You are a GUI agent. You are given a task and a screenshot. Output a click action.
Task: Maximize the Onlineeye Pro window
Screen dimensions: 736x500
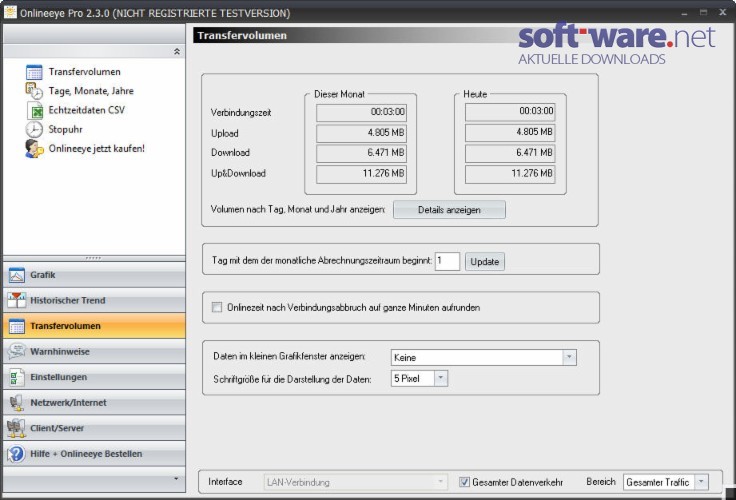[x=703, y=12]
